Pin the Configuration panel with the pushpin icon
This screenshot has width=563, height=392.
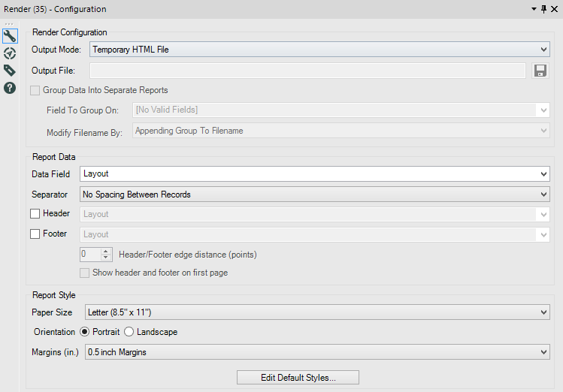pos(544,9)
